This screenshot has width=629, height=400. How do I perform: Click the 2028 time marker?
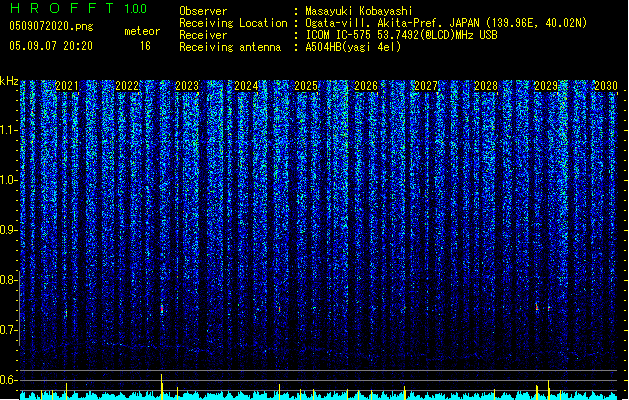pyautogui.click(x=486, y=86)
